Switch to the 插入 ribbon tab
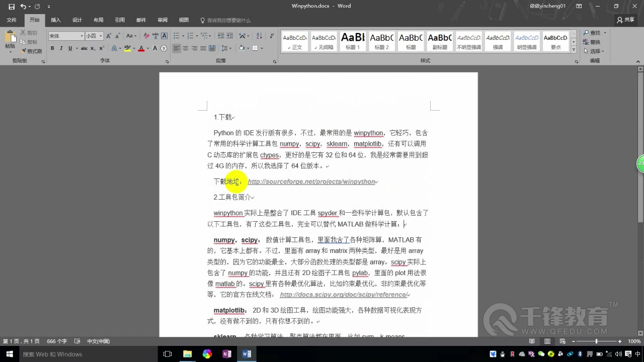Viewport: 644px width, 362px height. [55, 20]
